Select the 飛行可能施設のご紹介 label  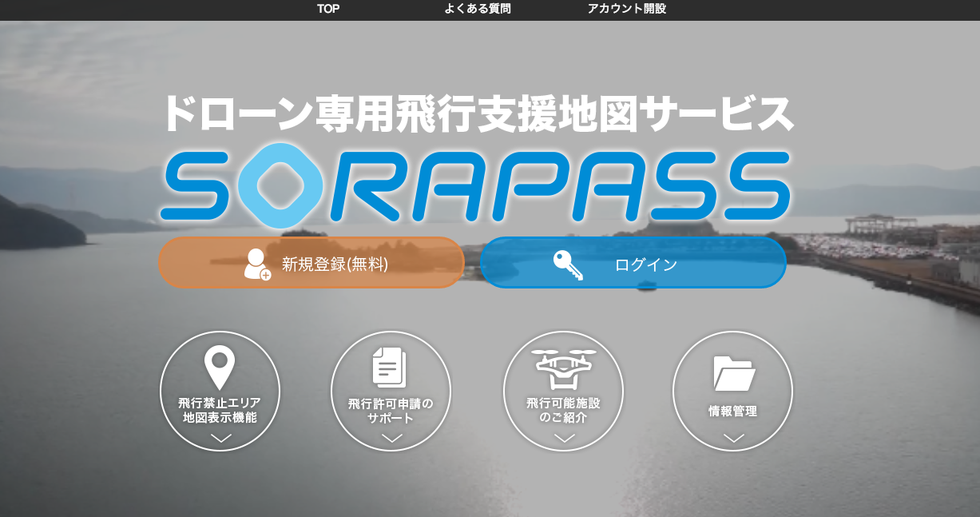563,411
